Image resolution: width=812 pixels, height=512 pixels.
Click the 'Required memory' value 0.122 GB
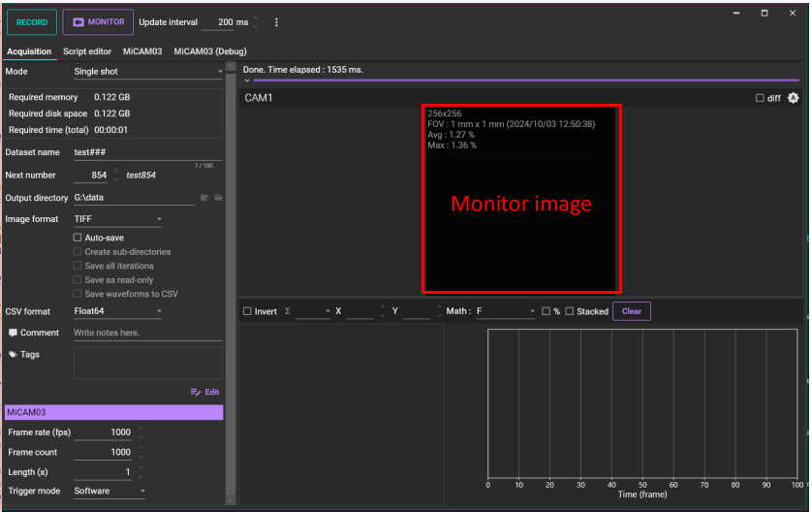(x=111, y=97)
